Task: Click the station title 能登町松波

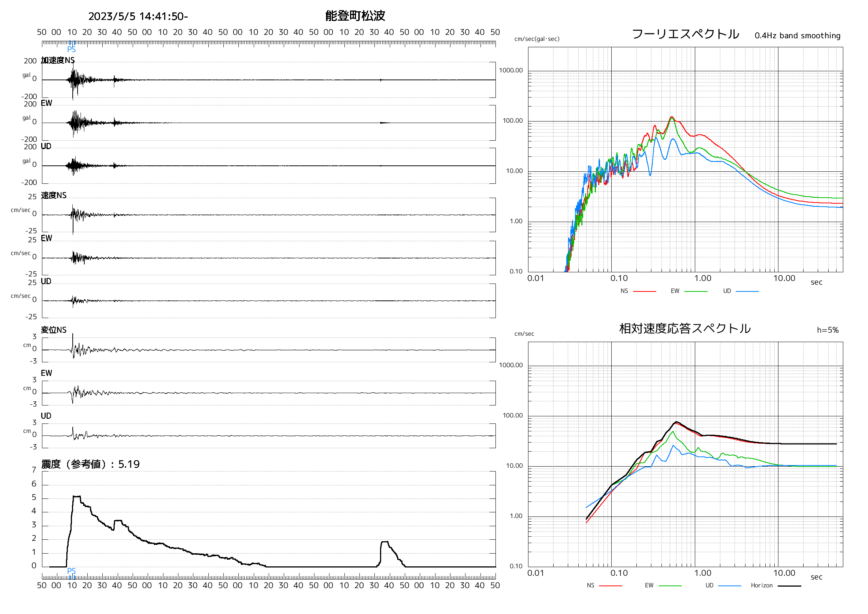Action: 355,16
